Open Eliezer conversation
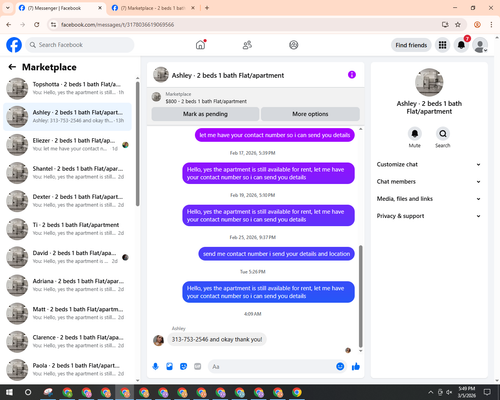The width and height of the screenshot is (500, 400). 67,145
